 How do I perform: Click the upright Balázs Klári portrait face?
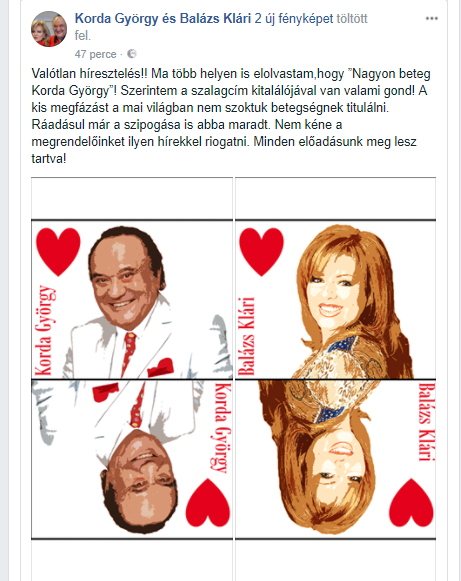(x=334, y=287)
